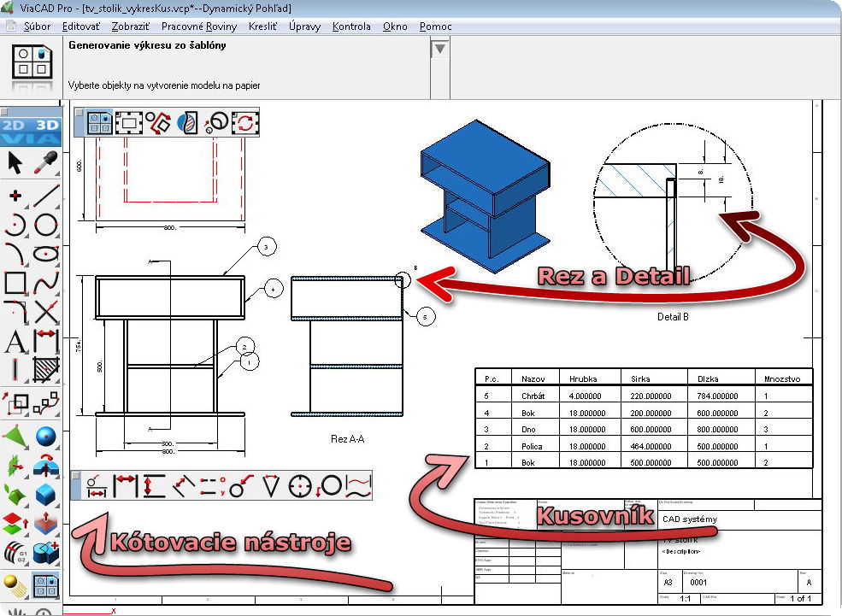Select the horizontal dimension tool
842x616 pixels.
(125, 485)
